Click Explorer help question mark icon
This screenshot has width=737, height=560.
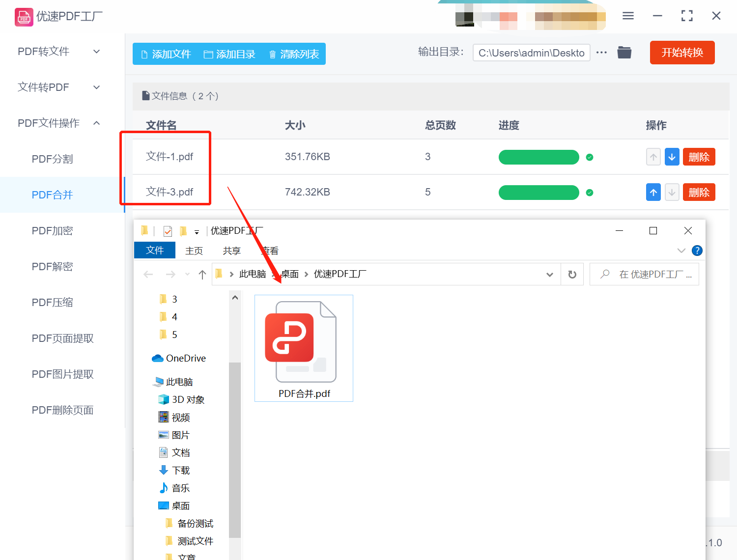pyautogui.click(x=697, y=251)
